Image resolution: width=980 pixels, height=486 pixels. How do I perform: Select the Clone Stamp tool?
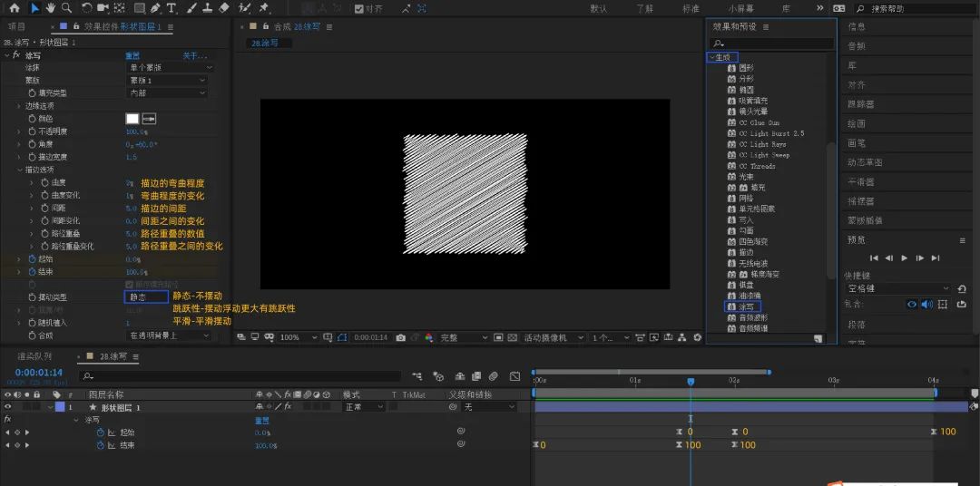pos(208,8)
